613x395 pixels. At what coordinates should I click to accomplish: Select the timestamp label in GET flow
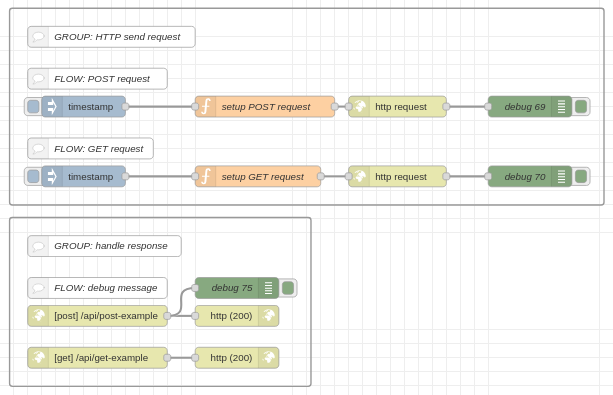coord(91,177)
